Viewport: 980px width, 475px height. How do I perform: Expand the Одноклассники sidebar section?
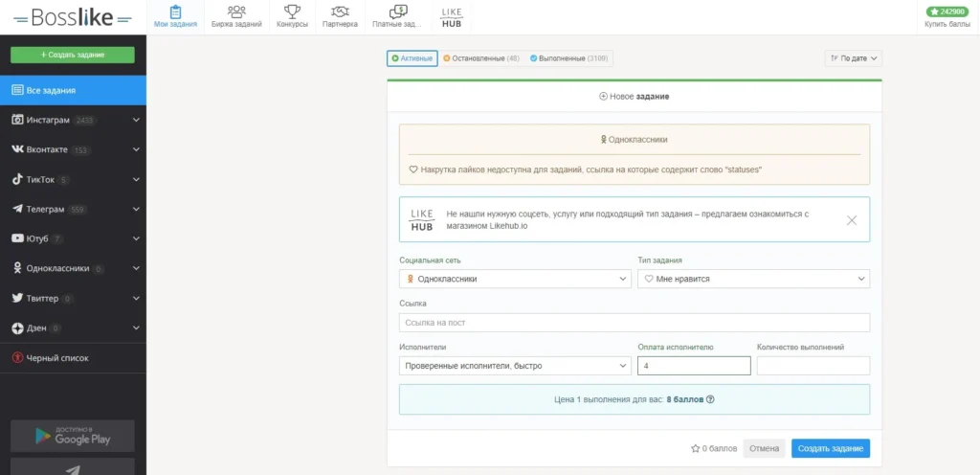(136, 269)
